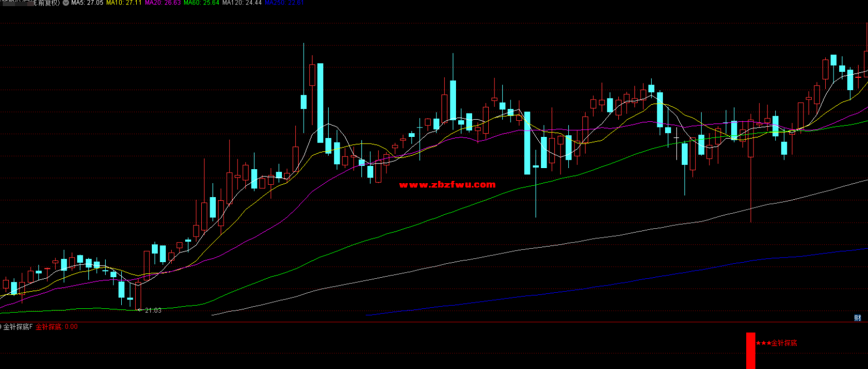The height and width of the screenshot is (369, 868).
Task: Click the 金针探底F indicator name
Action: [18, 327]
